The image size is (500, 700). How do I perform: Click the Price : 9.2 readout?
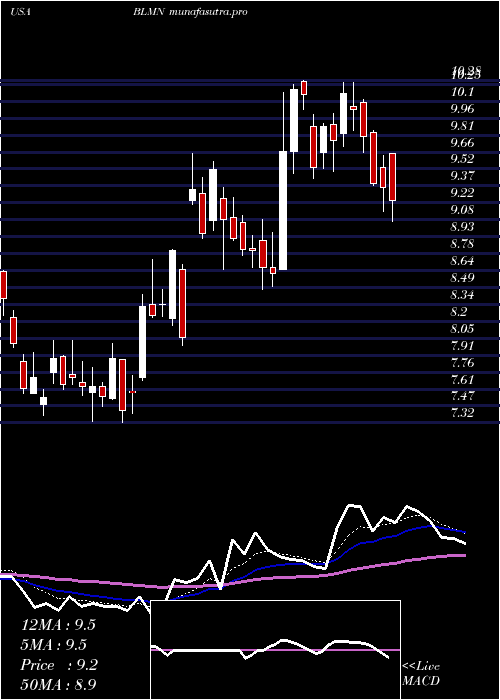tap(59, 665)
